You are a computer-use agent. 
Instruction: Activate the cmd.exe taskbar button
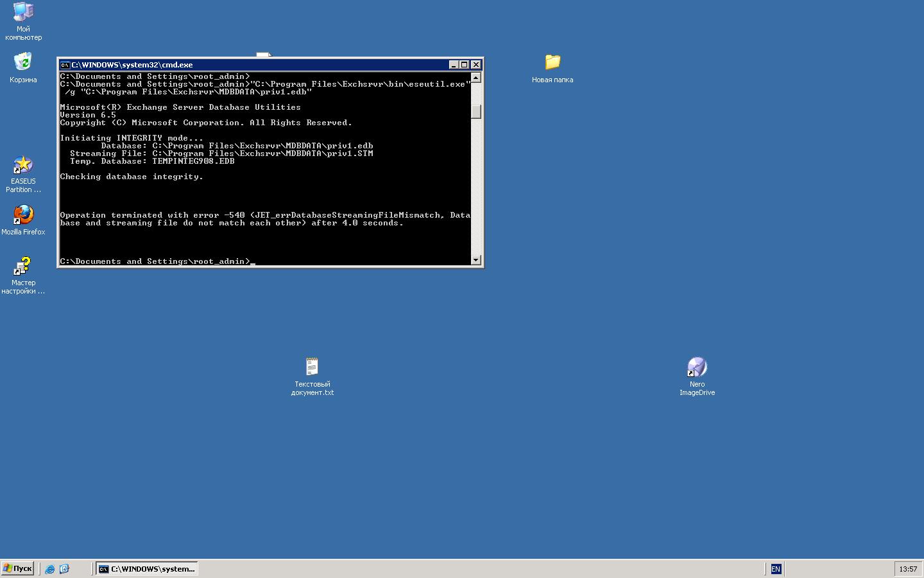(x=147, y=569)
